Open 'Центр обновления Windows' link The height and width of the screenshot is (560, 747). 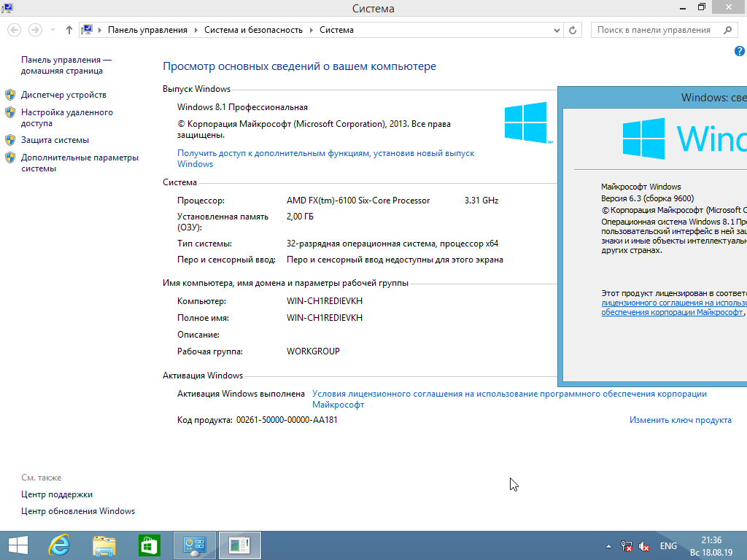(78, 511)
